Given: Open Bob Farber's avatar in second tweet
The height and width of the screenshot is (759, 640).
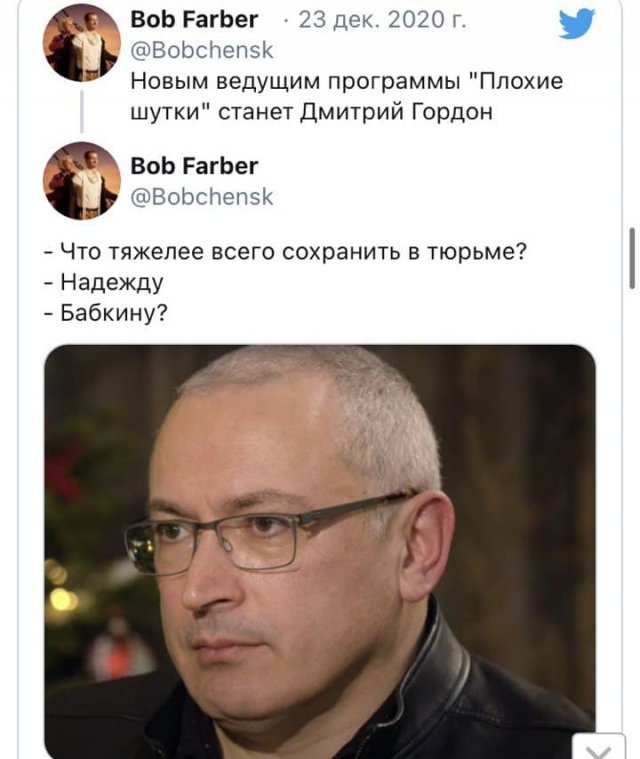Looking at the screenshot, I should (81, 181).
